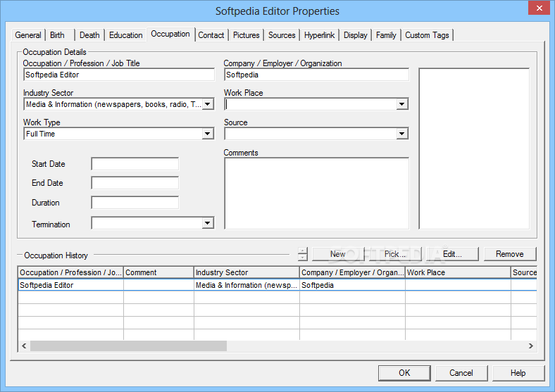Click the Industry Sector column header
Viewport: 555px width, 392px height.
tap(247, 272)
